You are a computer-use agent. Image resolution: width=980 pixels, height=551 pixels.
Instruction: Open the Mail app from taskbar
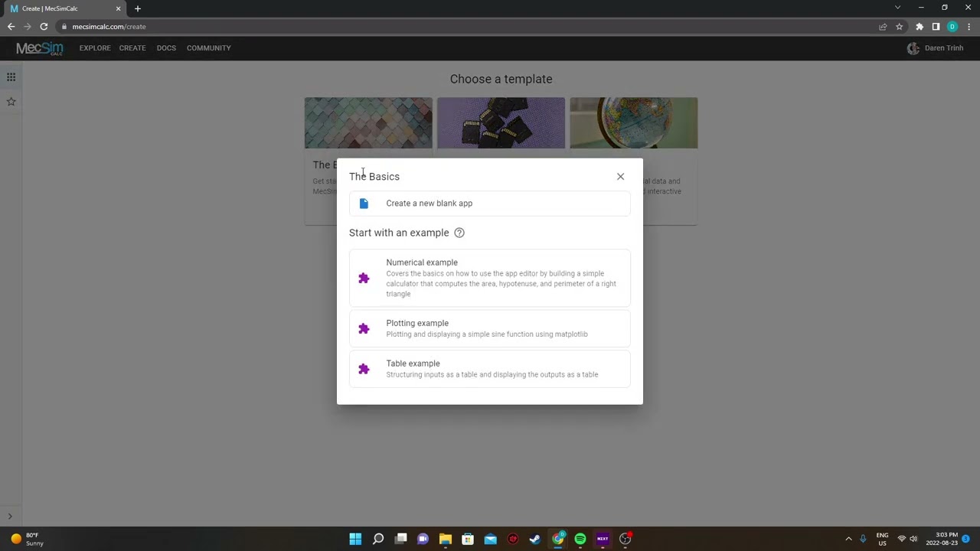(x=490, y=539)
